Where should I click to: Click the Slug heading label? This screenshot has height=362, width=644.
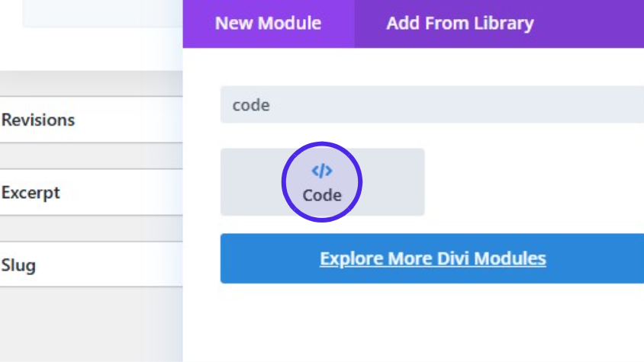[18, 265]
